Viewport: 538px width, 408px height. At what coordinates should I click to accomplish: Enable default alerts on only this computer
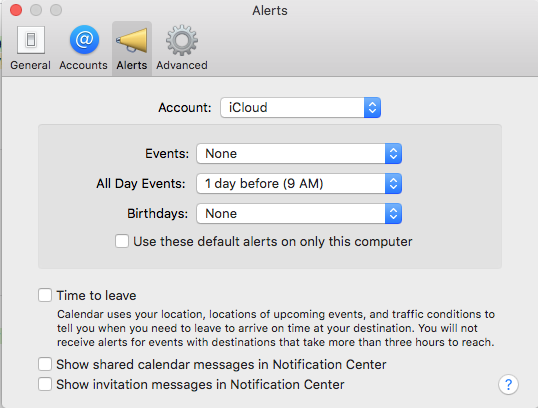tap(122, 241)
